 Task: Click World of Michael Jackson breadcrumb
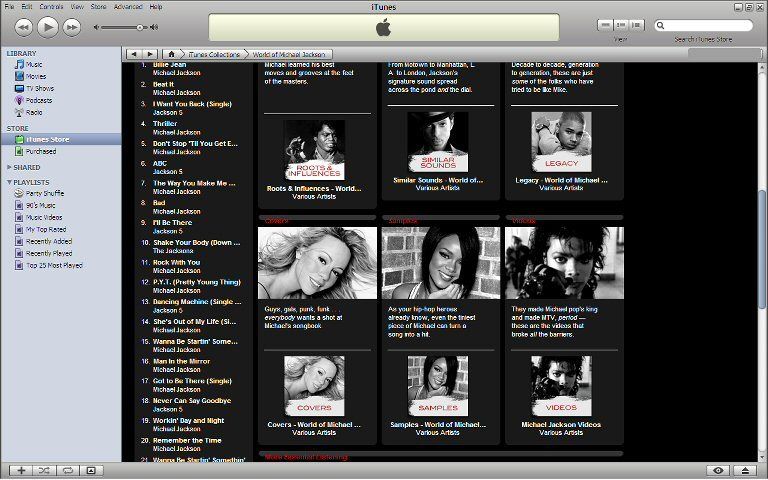pyautogui.click(x=289, y=54)
